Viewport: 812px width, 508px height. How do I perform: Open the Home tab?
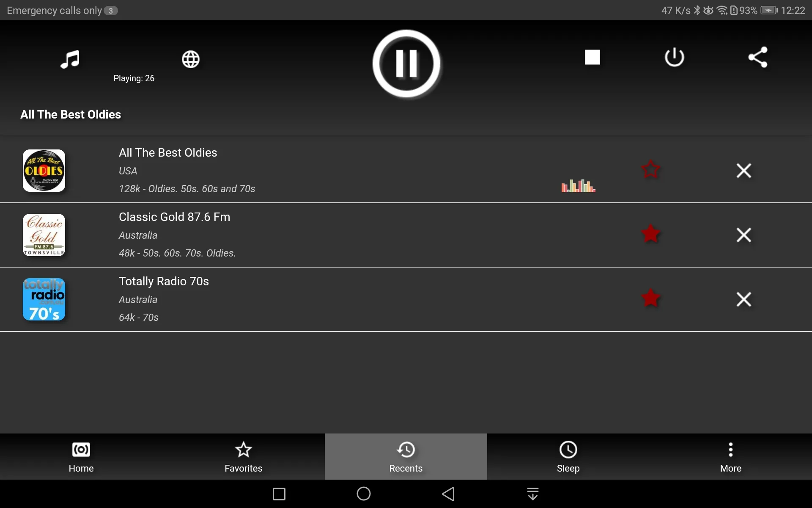click(81, 456)
